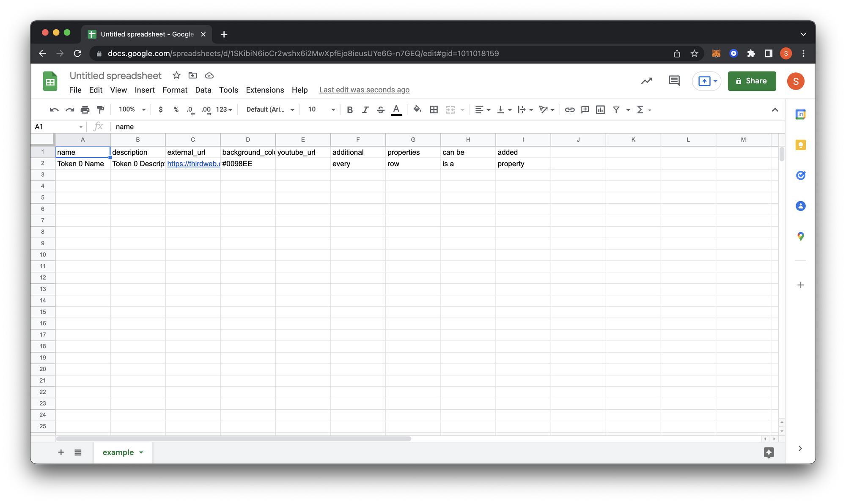Follow the thirdweb link in cell C2
Image resolution: width=846 pixels, height=504 pixels.
(x=192, y=164)
